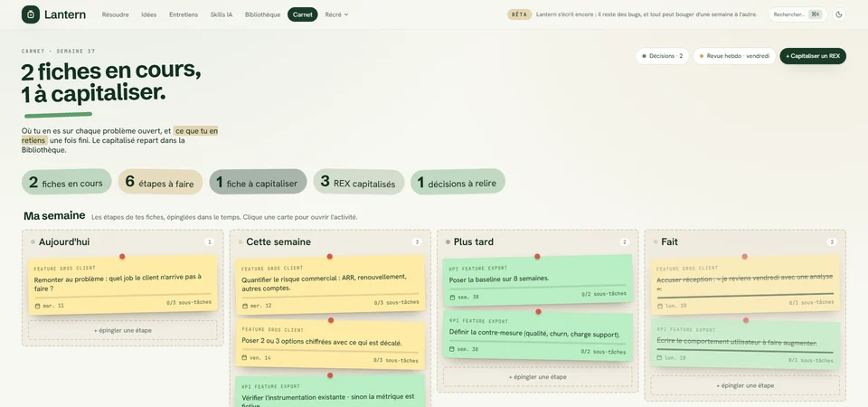Viewport: 868px width, 407px height.
Task: Open card Poser 2 ou 3 options chiffrées
Action: click(330, 345)
